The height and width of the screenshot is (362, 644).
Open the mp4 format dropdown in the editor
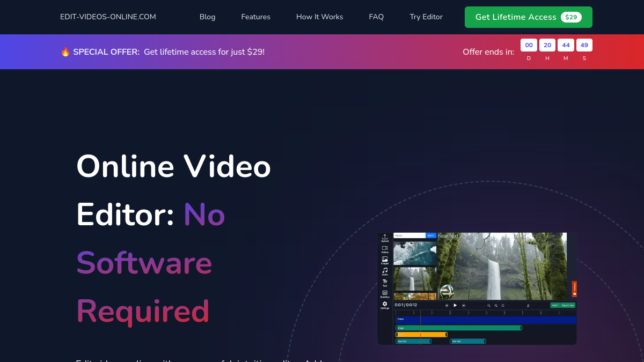click(x=555, y=305)
